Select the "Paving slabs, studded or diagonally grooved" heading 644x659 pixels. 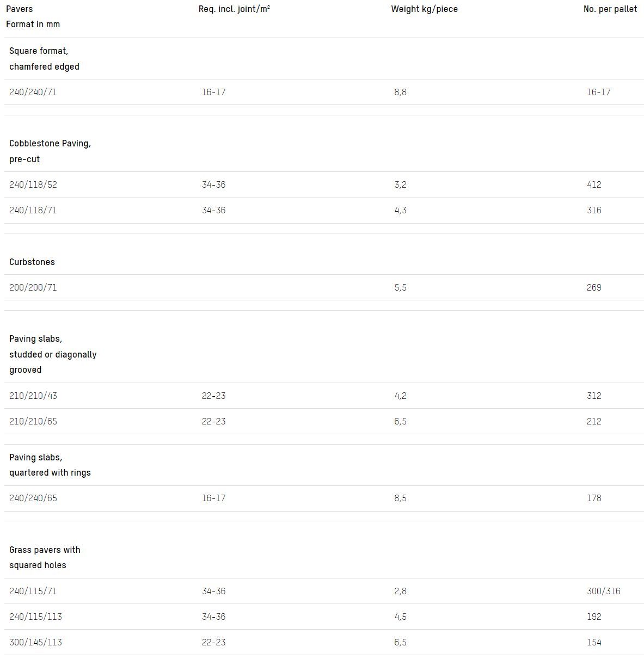point(53,354)
